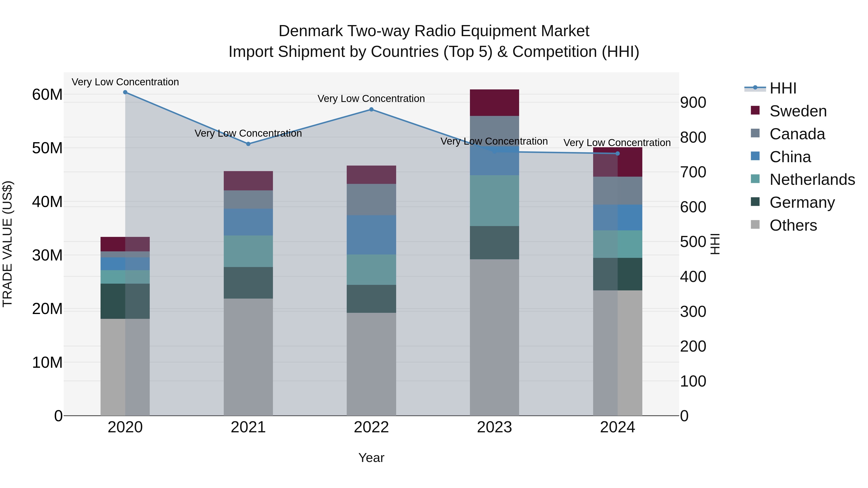Click the Canada segment of the 2023 bar
This screenshot has width=868, height=488.
click(494, 131)
